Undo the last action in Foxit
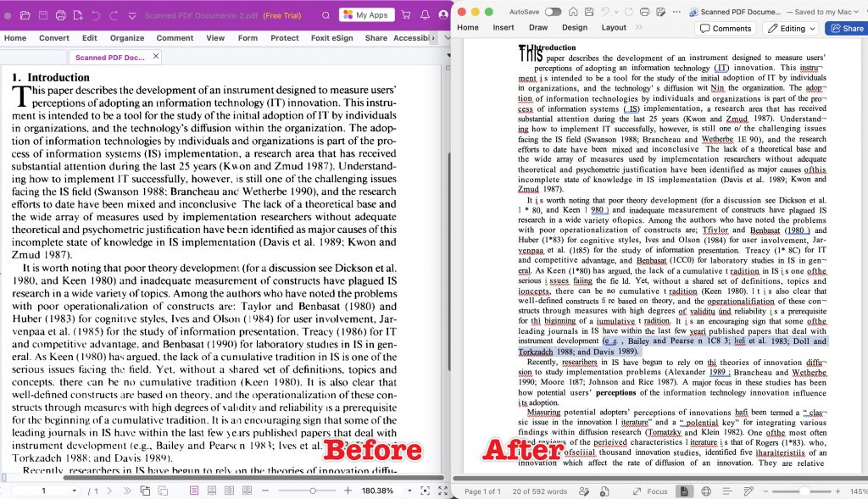Screen dimensions: 868x499 pyautogui.click(x=96, y=15)
